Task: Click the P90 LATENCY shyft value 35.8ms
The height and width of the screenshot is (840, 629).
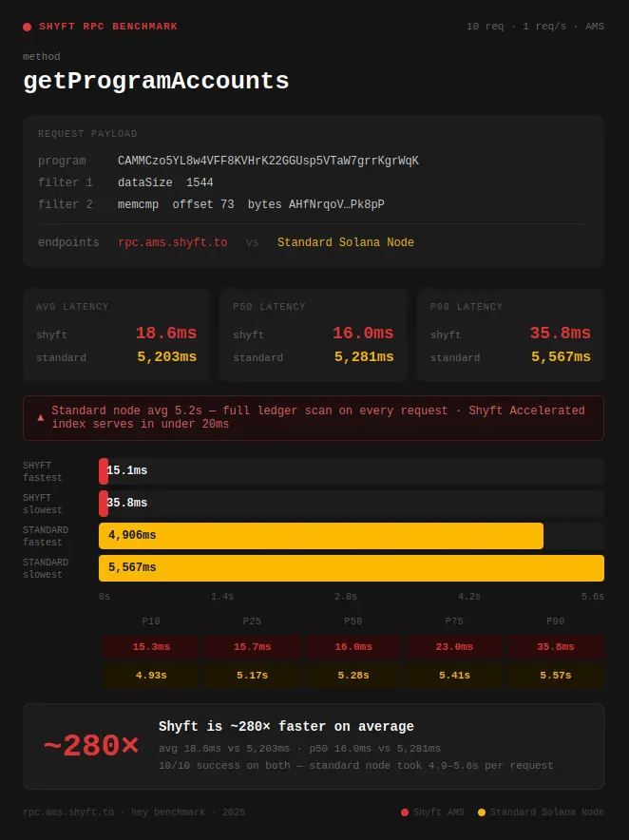Action: (x=561, y=333)
